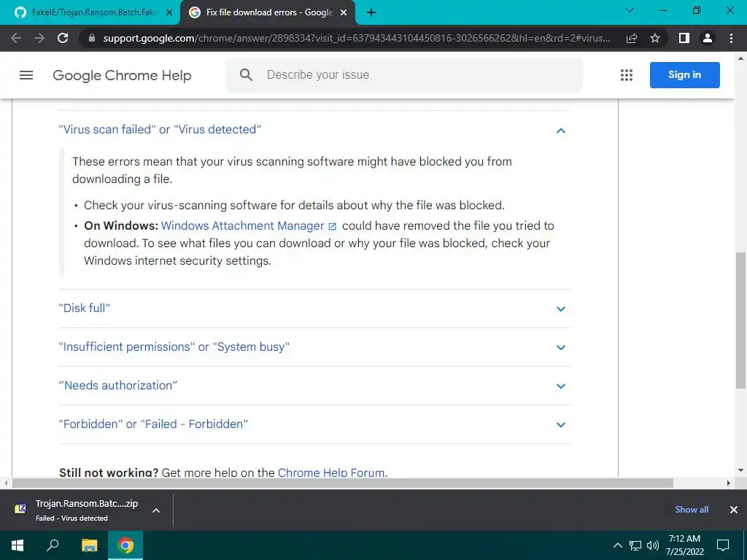Open the side panel icon in toolbar

pyautogui.click(x=684, y=38)
